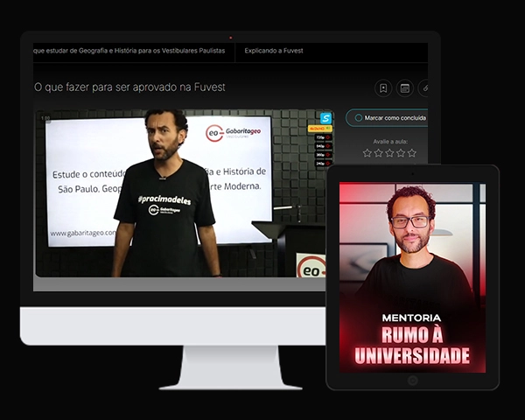Rate the lesson one star

[367, 153]
